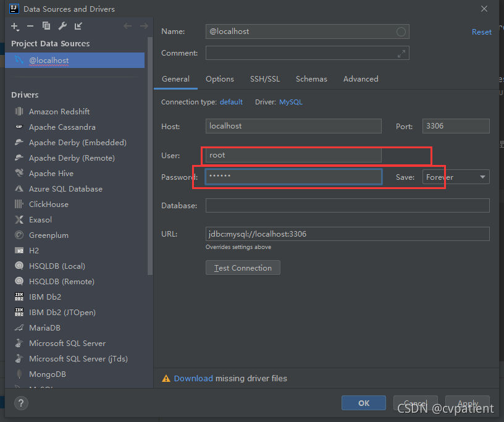The image size is (504, 422).
Task: Open help with question mark button
Action: tap(21, 403)
